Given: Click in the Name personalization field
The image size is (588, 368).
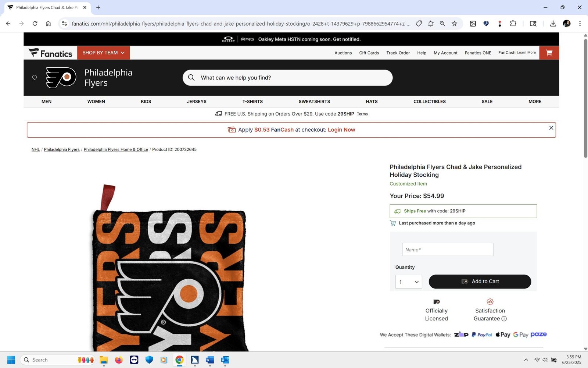Looking at the screenshot, I should 448,250.
